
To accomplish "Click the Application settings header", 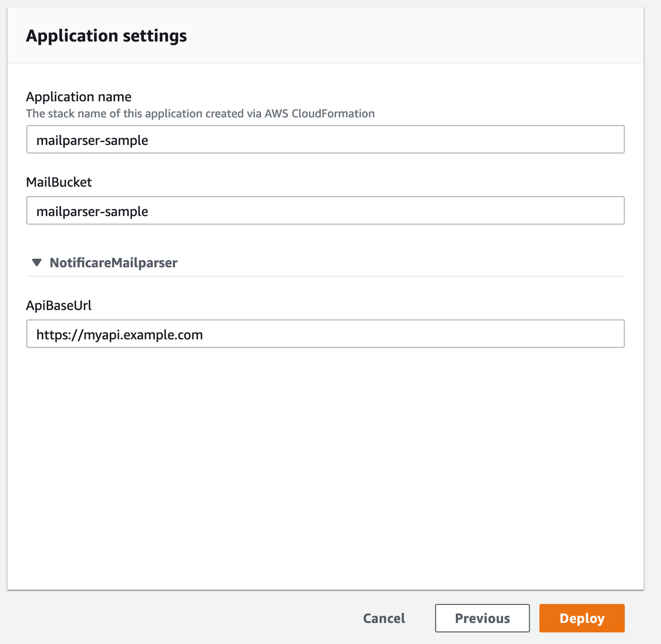I will click(106, 35).
